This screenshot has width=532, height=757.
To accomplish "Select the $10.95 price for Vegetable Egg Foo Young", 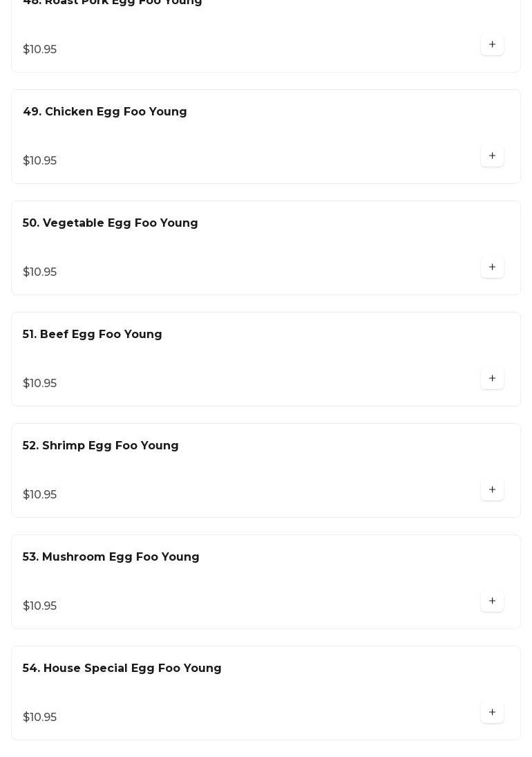I will tap(40, 272).
